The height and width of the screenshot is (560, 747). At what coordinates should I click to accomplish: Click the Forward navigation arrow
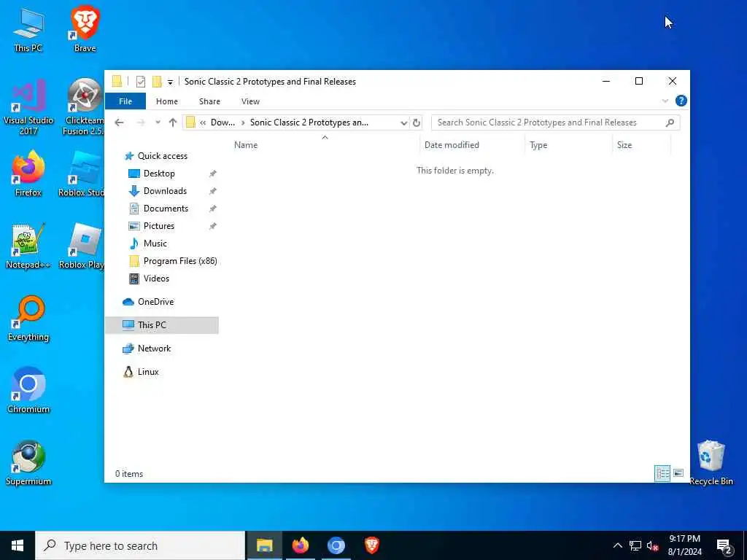point(141,122)
